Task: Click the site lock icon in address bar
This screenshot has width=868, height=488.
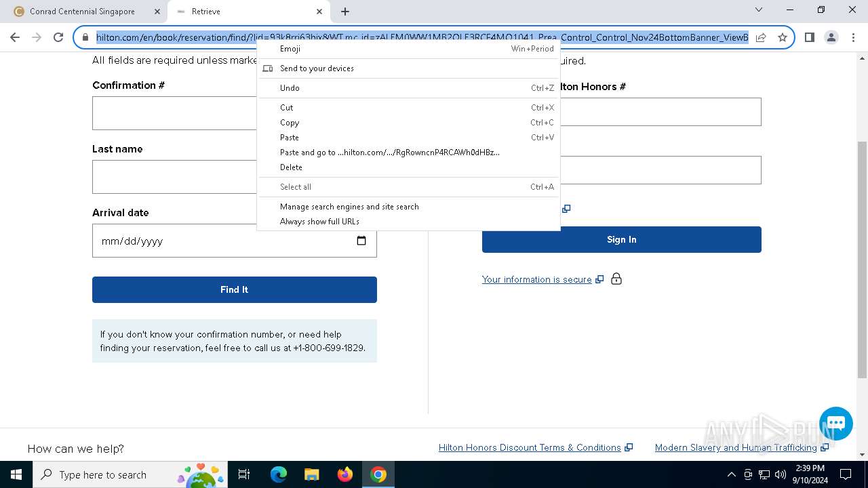Action: coord(85,37)
